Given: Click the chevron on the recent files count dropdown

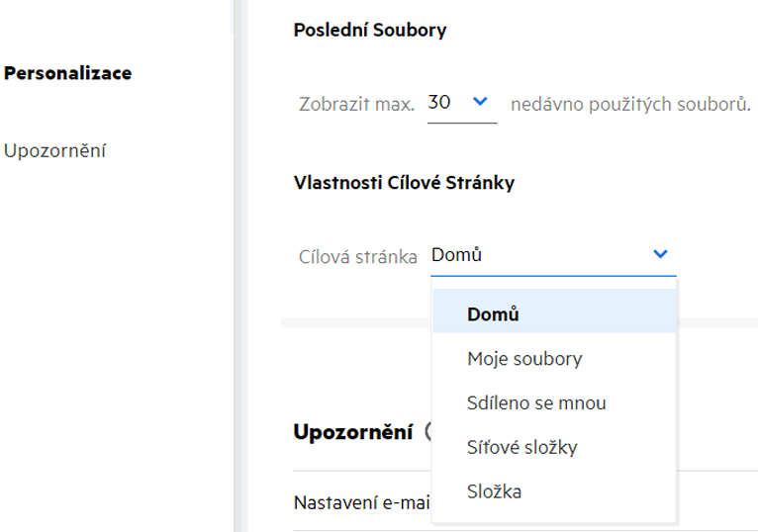Looking at the screenshot, I should coord(481,101).
